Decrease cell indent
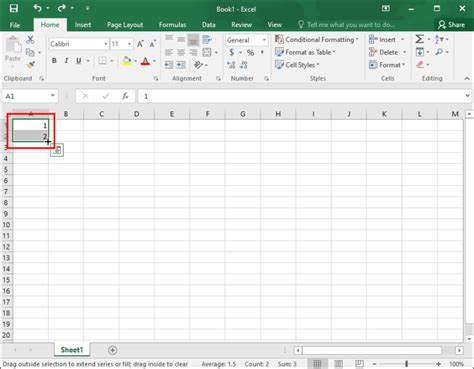Screen dimensions: 474x369 169,65
